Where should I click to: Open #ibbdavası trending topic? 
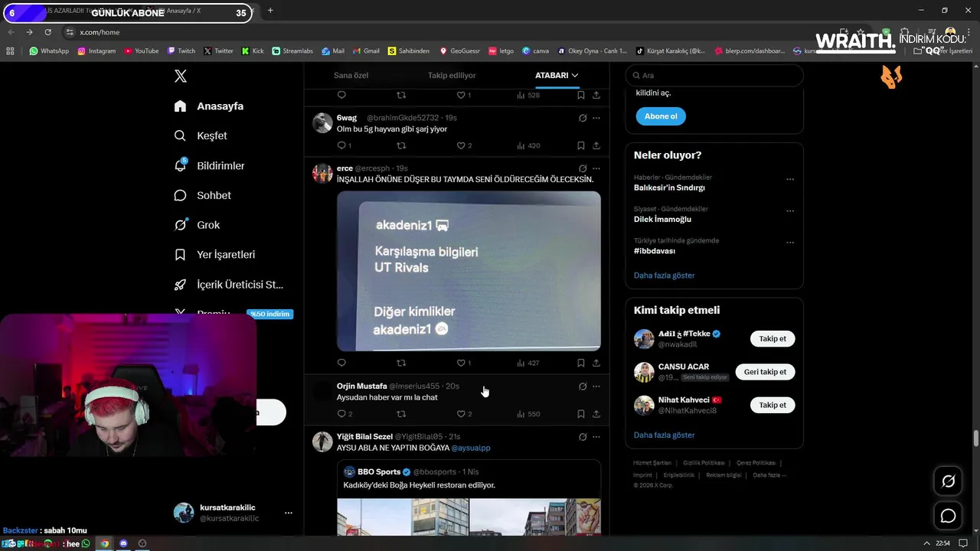655,251
